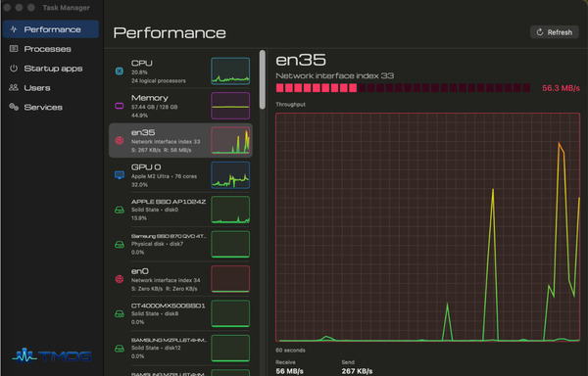
Task: Click '24 logical processors' text
Action: (x=158, y=81)
